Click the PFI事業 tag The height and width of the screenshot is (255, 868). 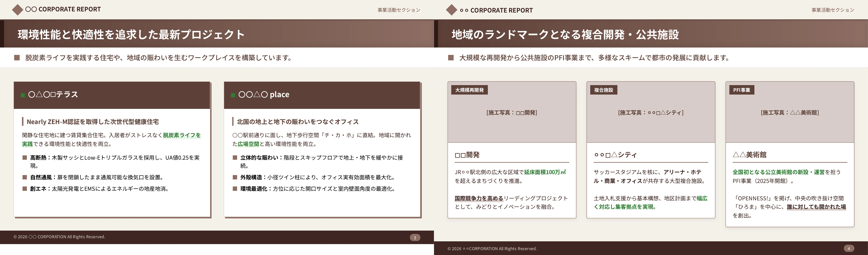coord(742,90)
